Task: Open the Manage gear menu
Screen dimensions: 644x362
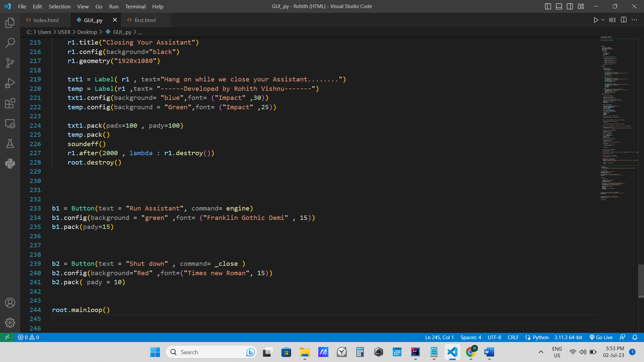Action: (x=10, y=322)
